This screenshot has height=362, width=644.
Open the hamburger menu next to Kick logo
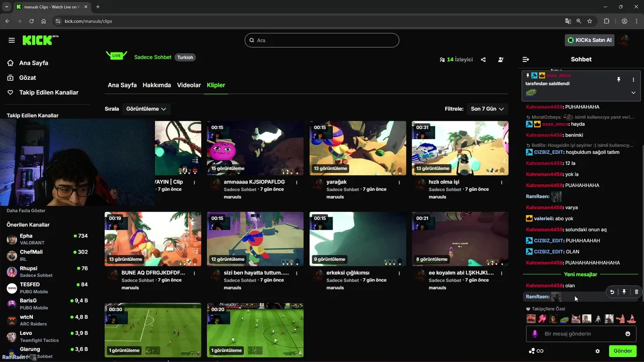(12, 40)
